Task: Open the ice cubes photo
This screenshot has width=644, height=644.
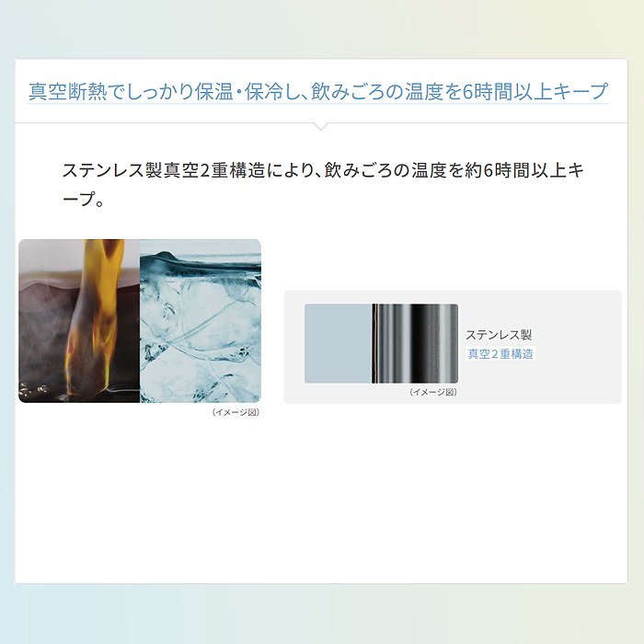Action: tap(201, 321)
